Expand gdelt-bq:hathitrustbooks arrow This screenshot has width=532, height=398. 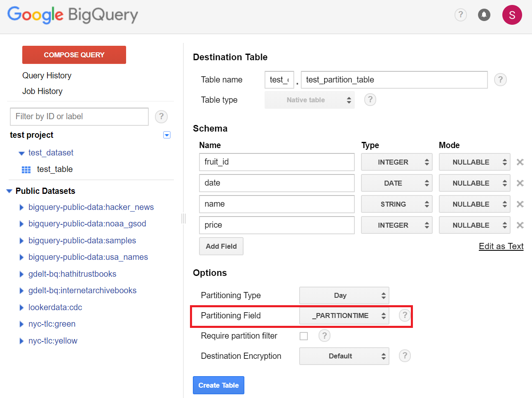click(21, 274)
